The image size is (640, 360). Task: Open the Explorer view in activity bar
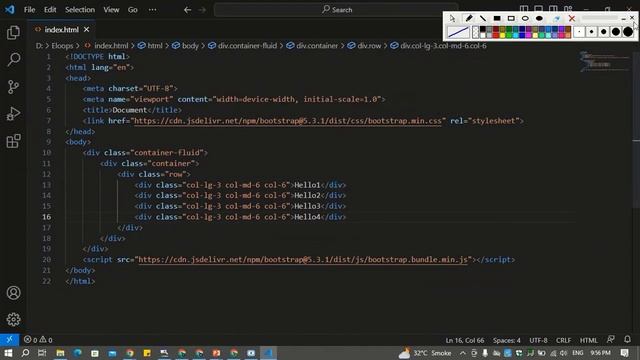(13, 33)
